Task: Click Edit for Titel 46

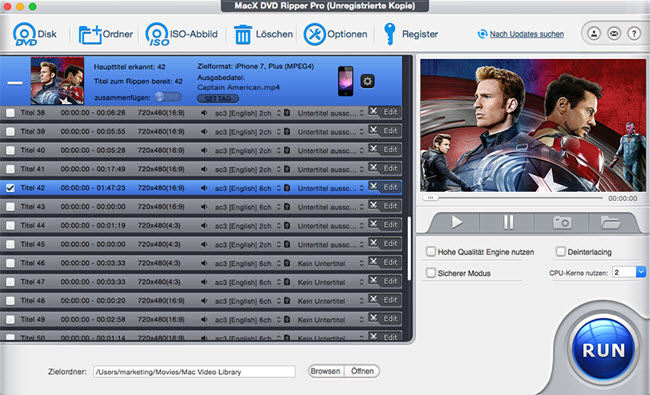Action: pyautogui.click(x=390, y=262)
